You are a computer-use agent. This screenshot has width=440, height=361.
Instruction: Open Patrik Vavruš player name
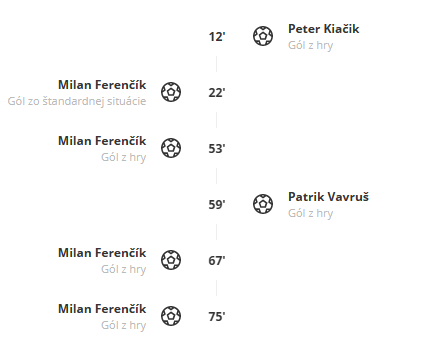pos(328,197)
